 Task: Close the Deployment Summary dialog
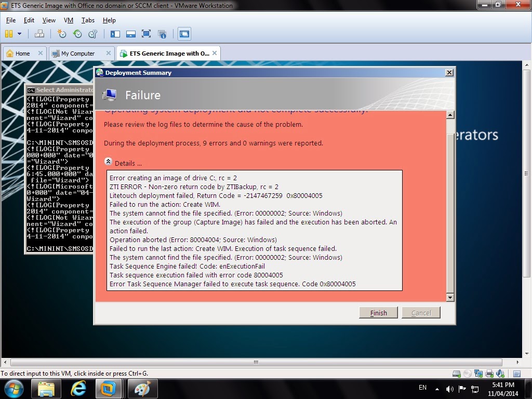(x=449, y=72)
